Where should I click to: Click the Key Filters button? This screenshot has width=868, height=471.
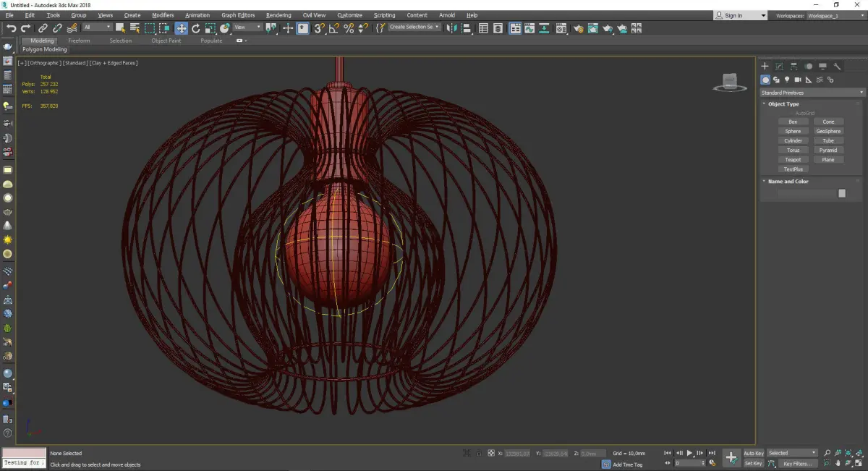[796, 463]
